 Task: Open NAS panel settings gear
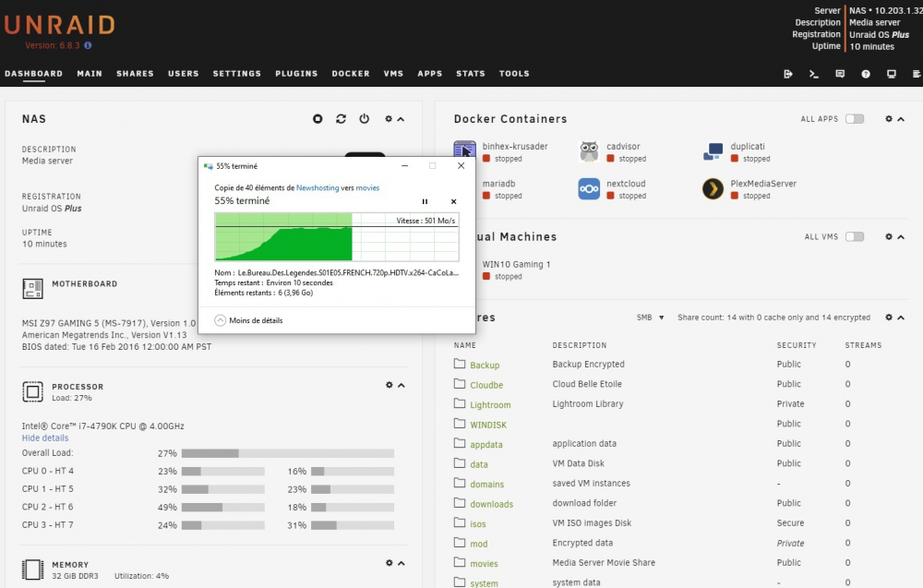point(389,119)
